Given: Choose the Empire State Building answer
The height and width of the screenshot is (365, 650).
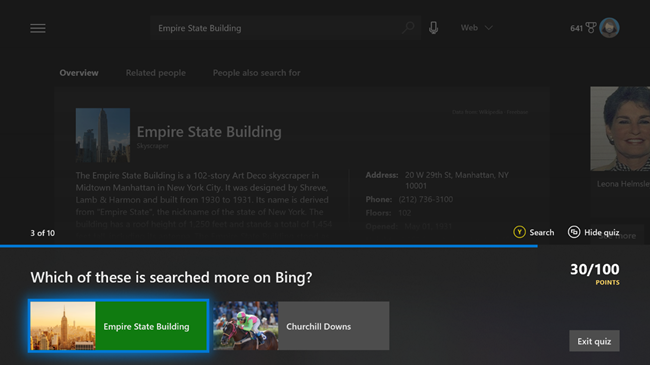Looking at the screenshot, I should point(119,326).
